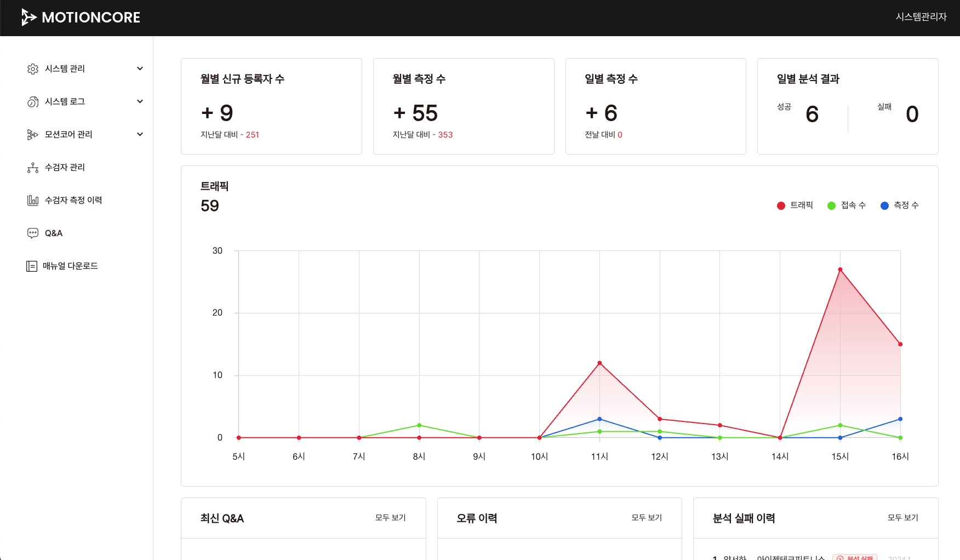The width and height of the screenshot is (960, 560).
Task: Expand the 시스템 관리 chevron
Action: pos(140,68)
